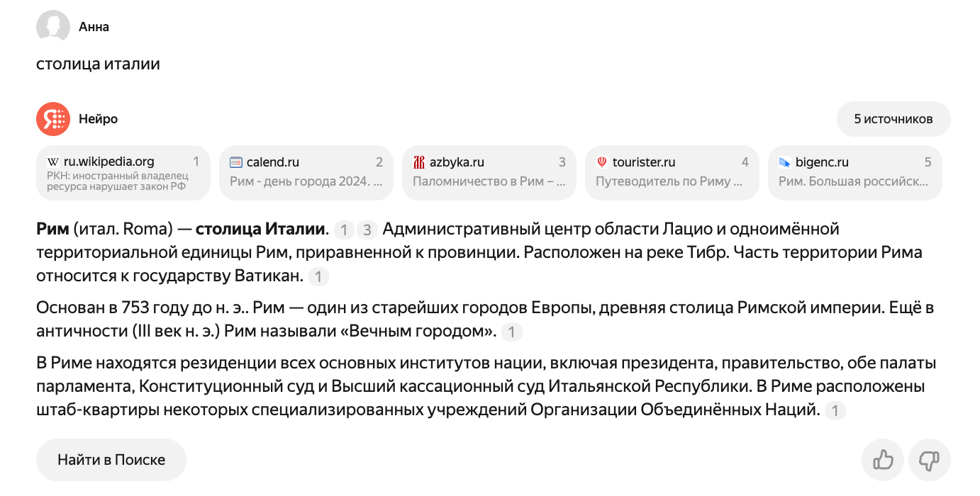Toggle the dislike (thumbs down) rating
This screenshot has width=980, height=496.
tap(929, 460)
